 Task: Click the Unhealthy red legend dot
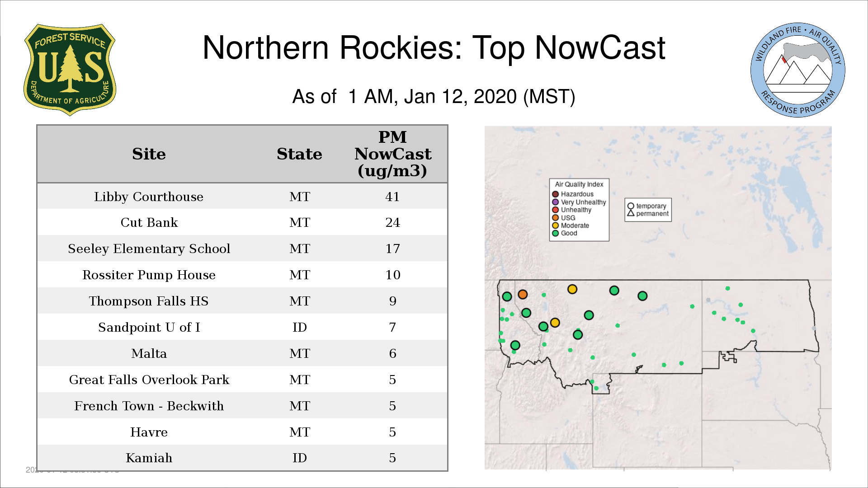[556, 210]
